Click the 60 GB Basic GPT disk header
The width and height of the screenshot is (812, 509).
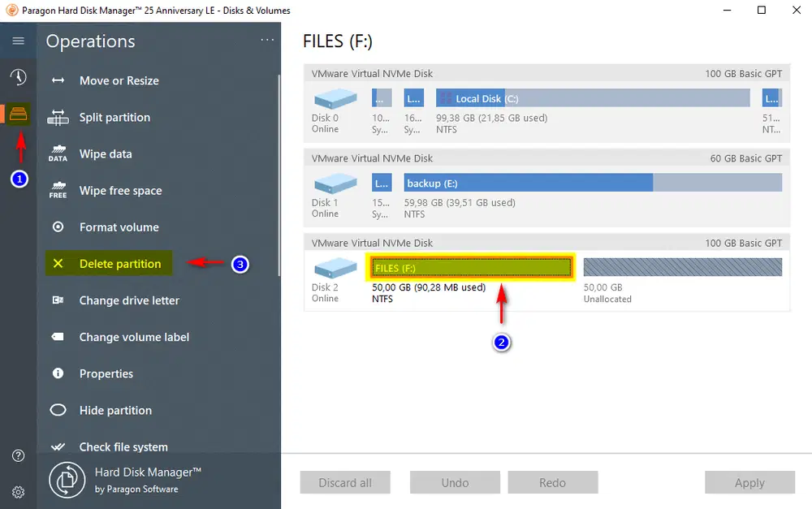(x=546, y=158)
